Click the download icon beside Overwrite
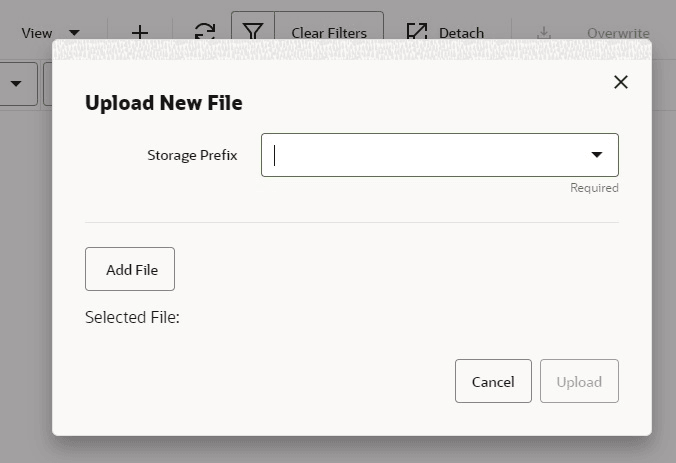Image resolution: width=676 pixels, height=463 pixels. click(544, 33)
